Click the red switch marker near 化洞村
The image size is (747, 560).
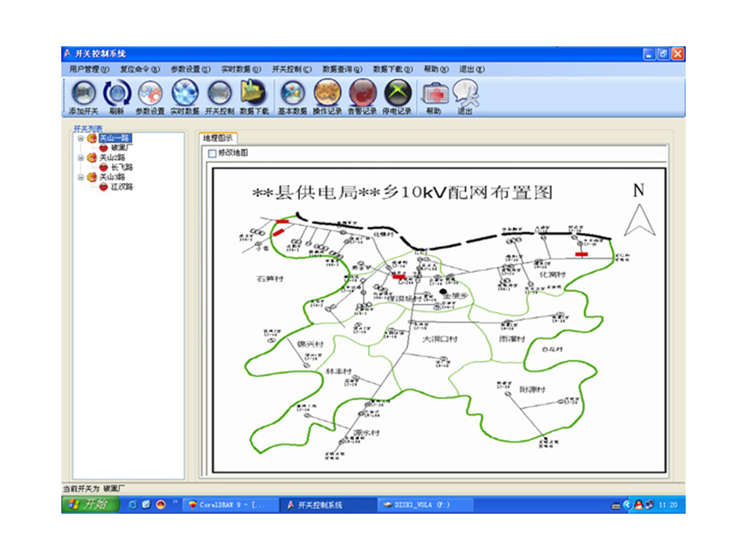581,255
